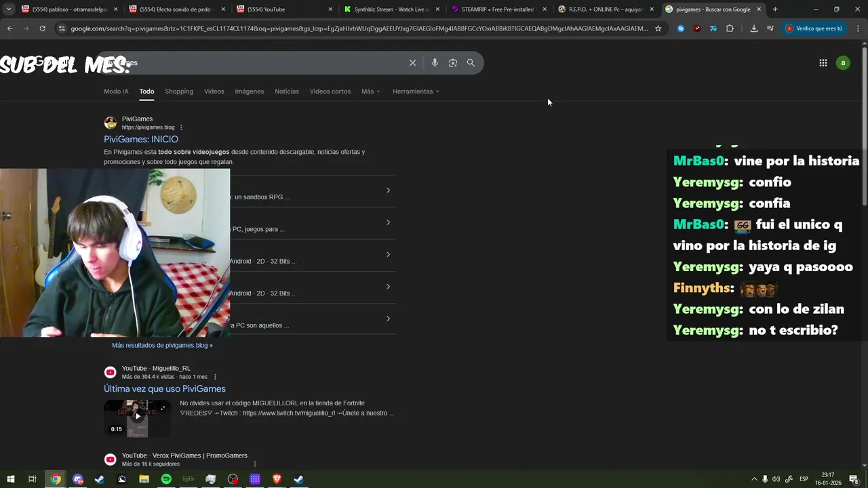Open Spotify from the taskbar
The width and height of the screenshot is (868, 488).
tap(166, 479)
